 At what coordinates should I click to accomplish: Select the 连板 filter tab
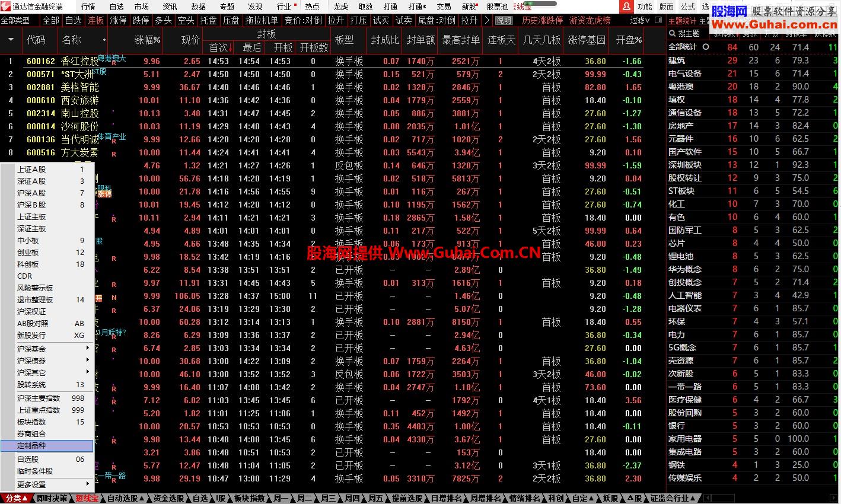point(95,20)
